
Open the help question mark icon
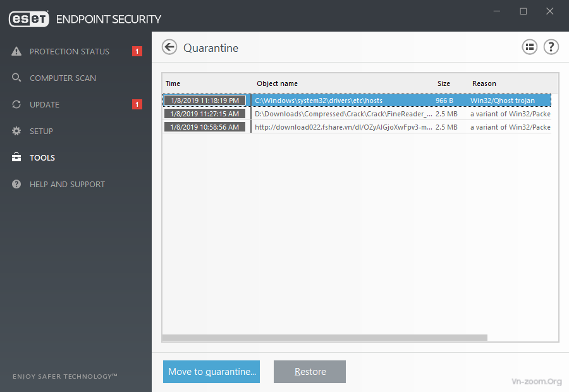551,47
